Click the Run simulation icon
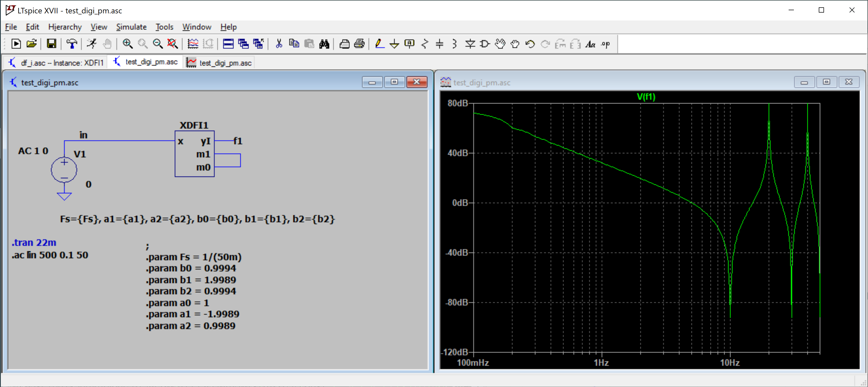 pos(91,44)
